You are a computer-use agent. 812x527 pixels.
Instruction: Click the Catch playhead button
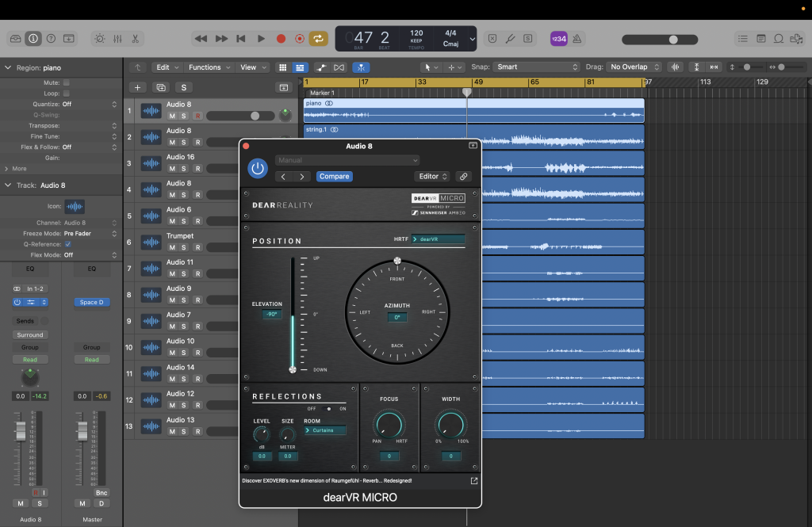361,67
